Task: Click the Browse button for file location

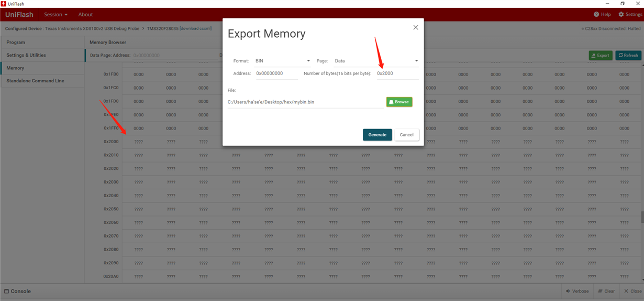Action: pyautogui.click(x=399, y=102)
